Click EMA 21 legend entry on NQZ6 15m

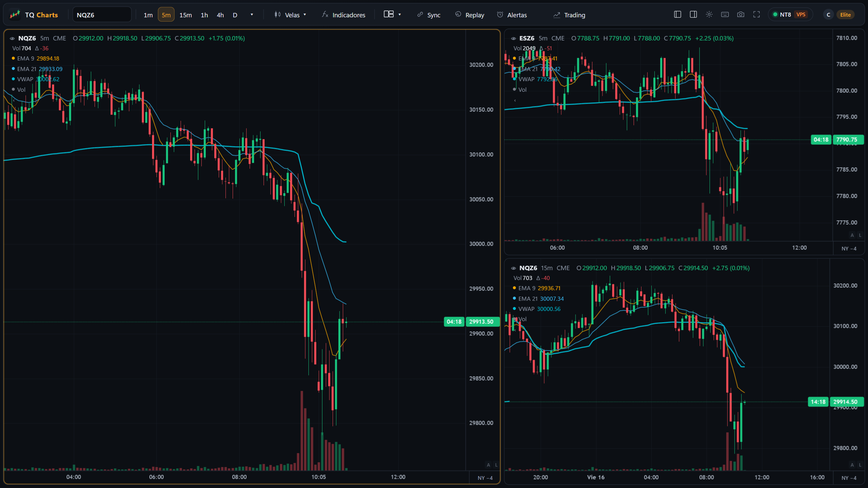pyautogui.click(x=538, y=299)
